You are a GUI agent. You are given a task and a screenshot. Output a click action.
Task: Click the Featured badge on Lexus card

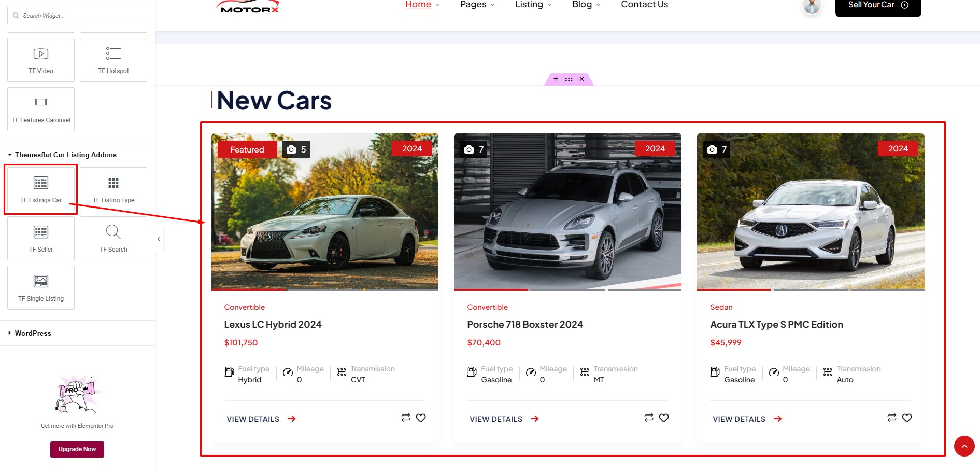247,149
